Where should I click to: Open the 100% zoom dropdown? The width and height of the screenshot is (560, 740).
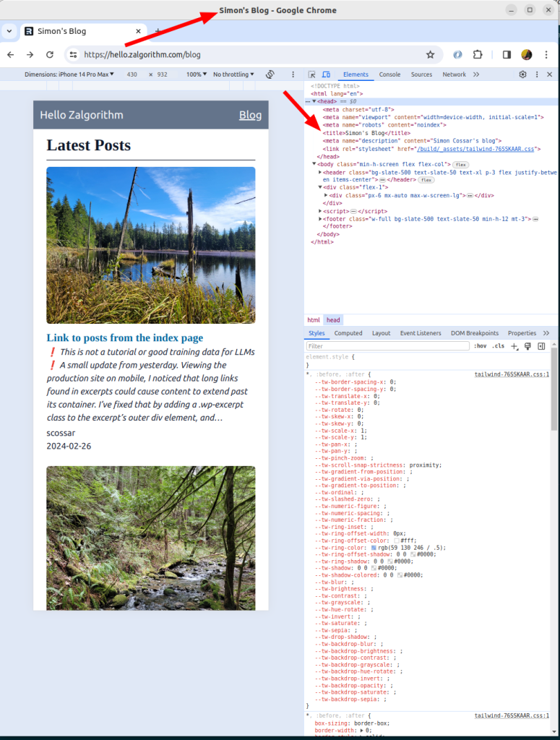pos(197,74)
